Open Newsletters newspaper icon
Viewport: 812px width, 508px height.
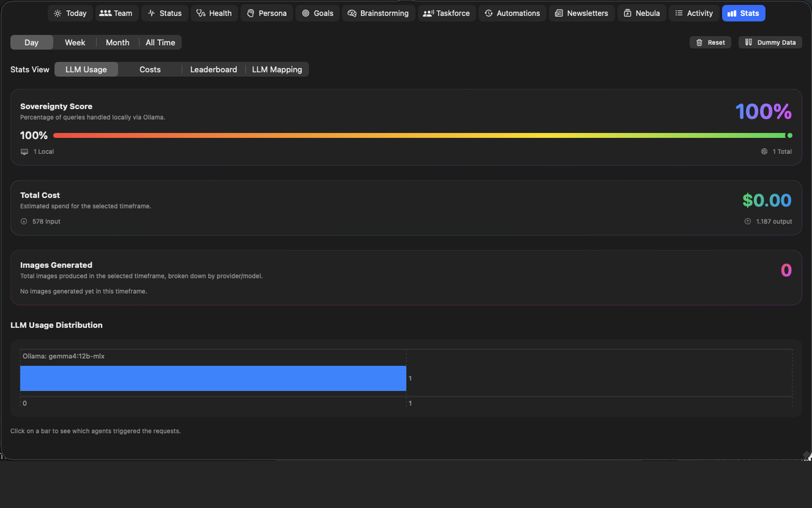[558, 13]
